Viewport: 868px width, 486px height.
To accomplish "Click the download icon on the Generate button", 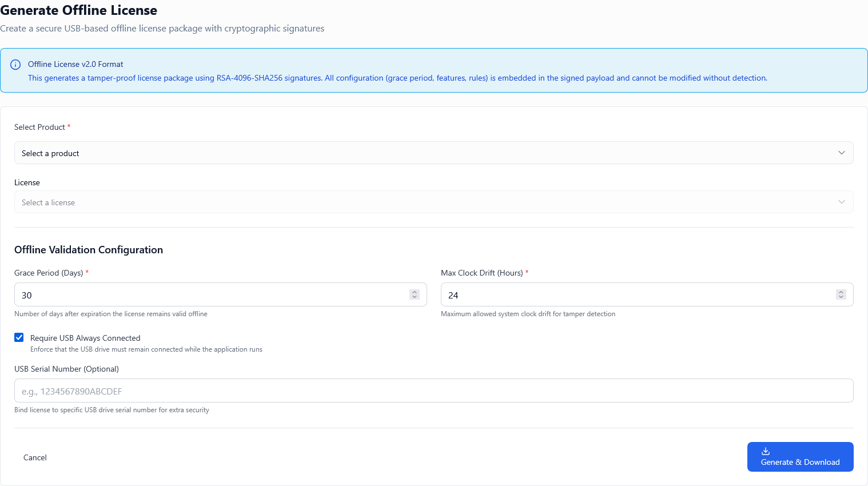I will (766, 451).
